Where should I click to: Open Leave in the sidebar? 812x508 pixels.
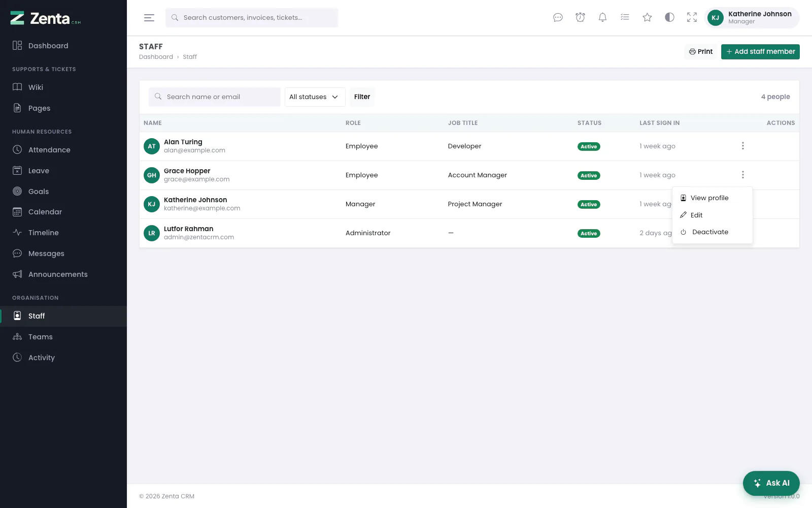(63, 171)
